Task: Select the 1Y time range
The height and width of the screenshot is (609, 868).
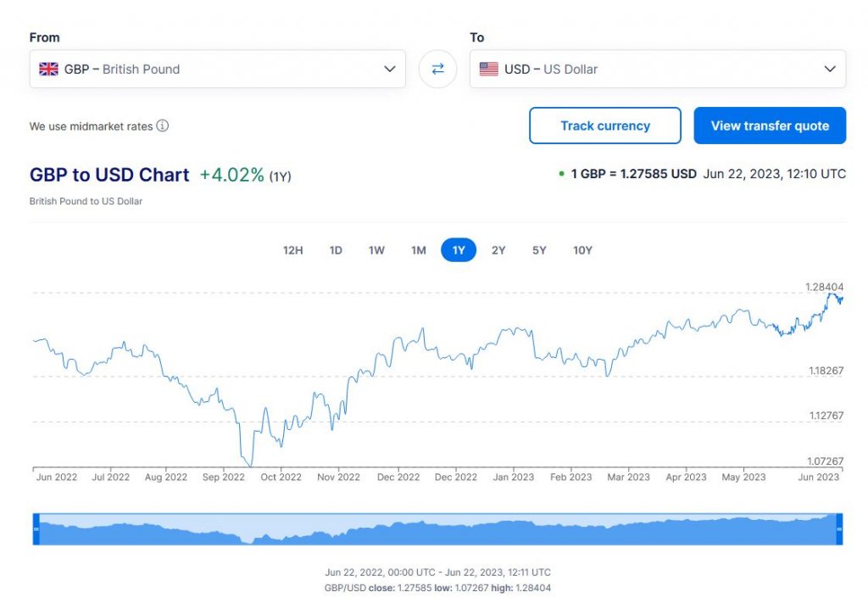Action: pos(458,250)
